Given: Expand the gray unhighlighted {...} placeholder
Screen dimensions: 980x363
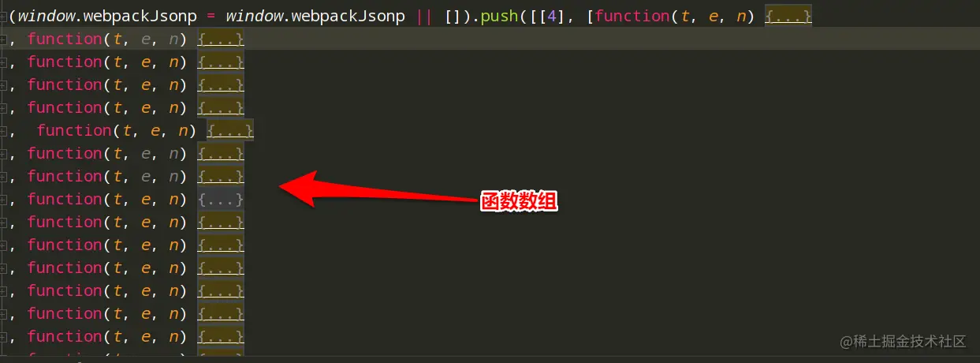Looking at the screenshot, I should tap(221, 199).
